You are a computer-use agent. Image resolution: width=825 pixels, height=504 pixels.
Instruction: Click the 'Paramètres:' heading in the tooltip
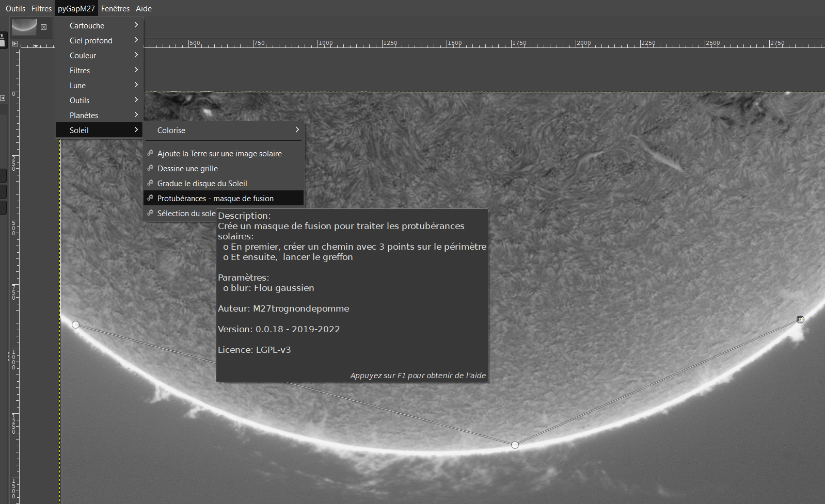[x=244, y=278]
